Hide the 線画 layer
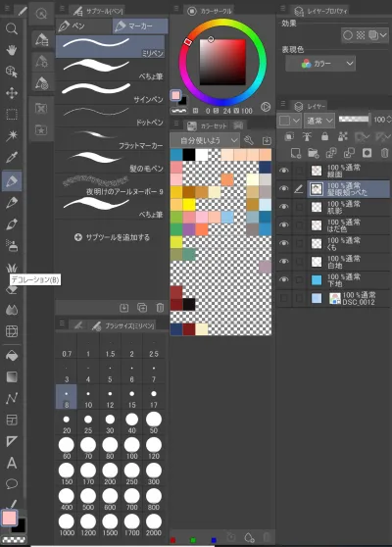The width and height of the screenshot is (392, 547). (x=284, y=171)
